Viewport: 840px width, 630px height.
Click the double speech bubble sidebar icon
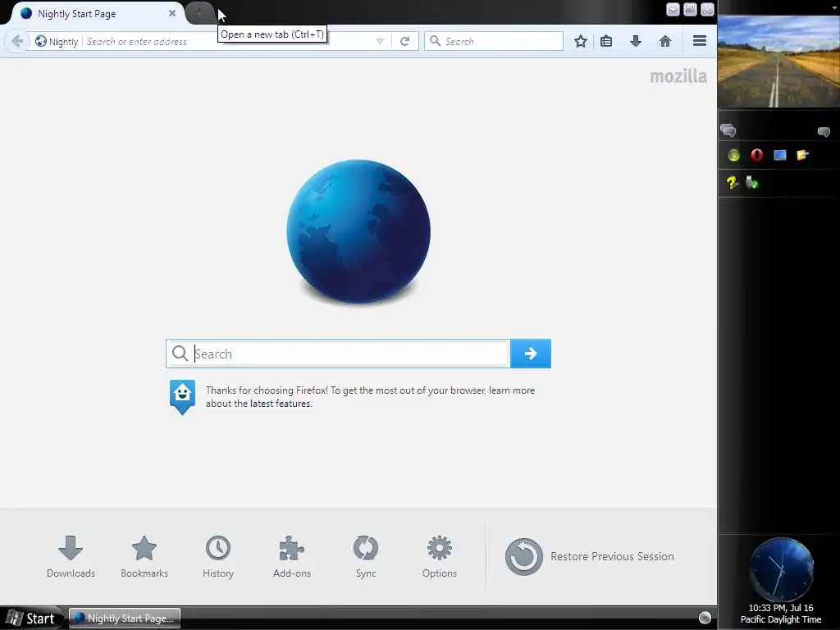point(728,130)
